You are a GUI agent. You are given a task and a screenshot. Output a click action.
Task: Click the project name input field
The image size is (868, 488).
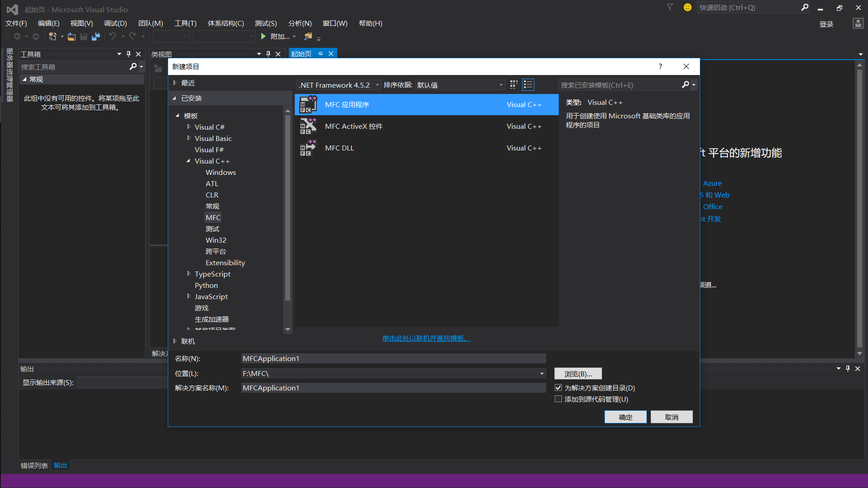tap(393, 358)
